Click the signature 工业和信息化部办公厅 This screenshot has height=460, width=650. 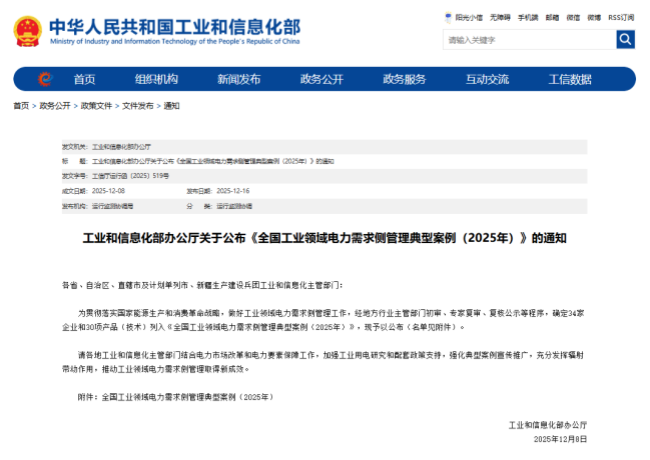[x=548, y=425]
